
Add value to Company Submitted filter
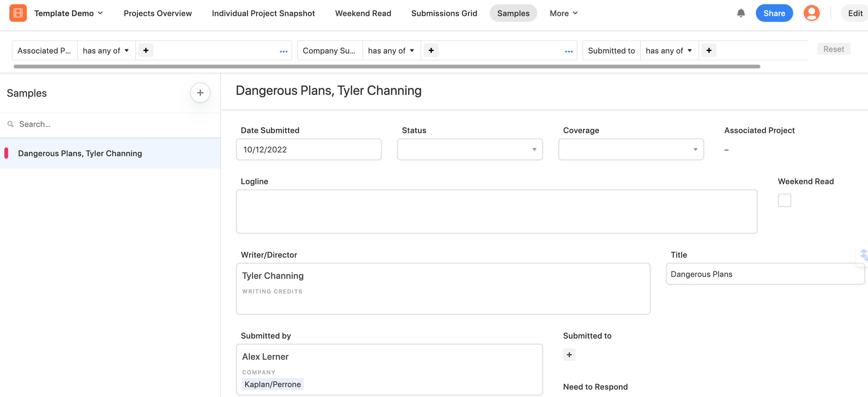coord(431,51)
